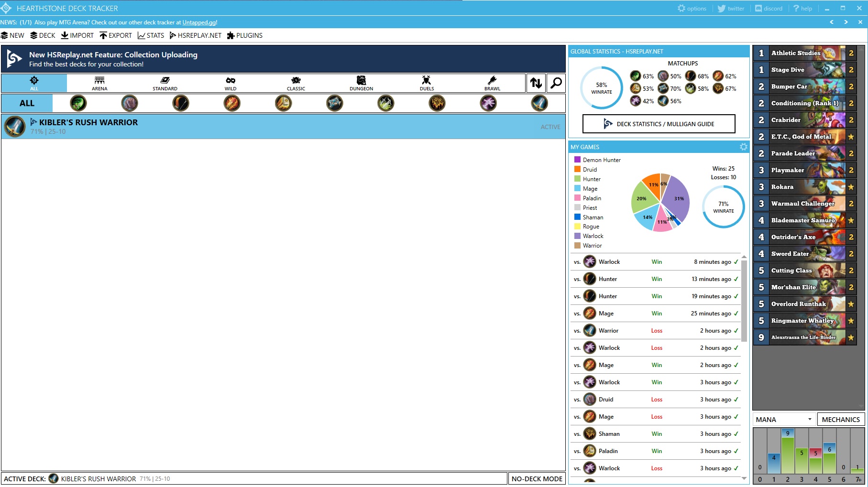Open the help menu
This screenshot has width=868, height=487.
[x=803, y=9]
